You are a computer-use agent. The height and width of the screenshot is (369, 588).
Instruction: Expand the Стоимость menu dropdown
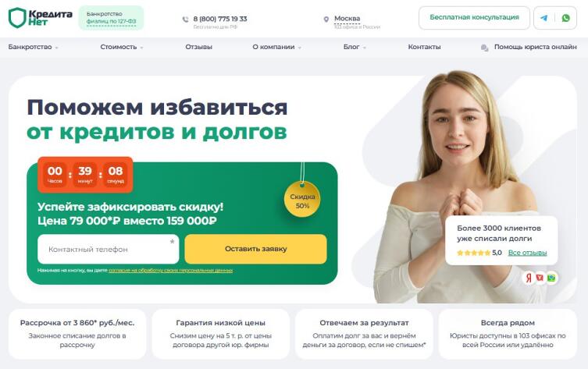coord(122,47)
